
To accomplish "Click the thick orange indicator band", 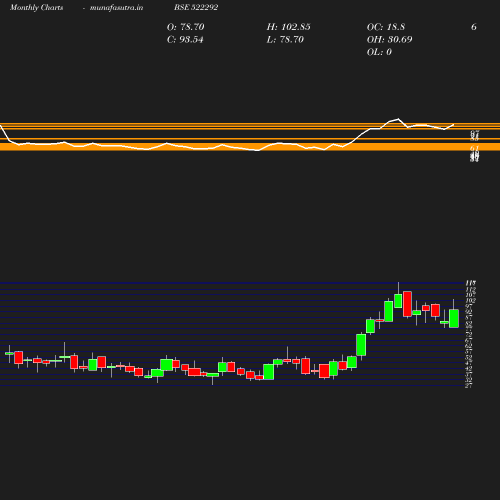I will pos(250,147).
